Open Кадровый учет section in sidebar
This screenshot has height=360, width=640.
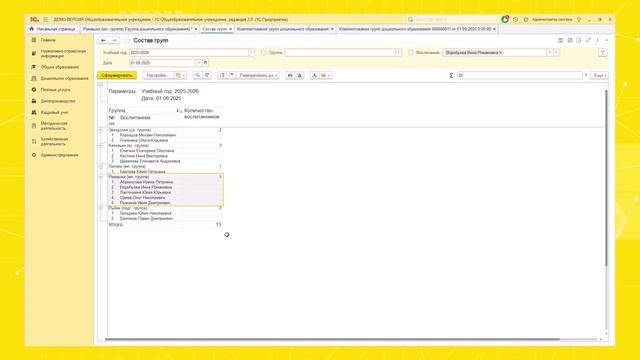(x=55, y=112)
